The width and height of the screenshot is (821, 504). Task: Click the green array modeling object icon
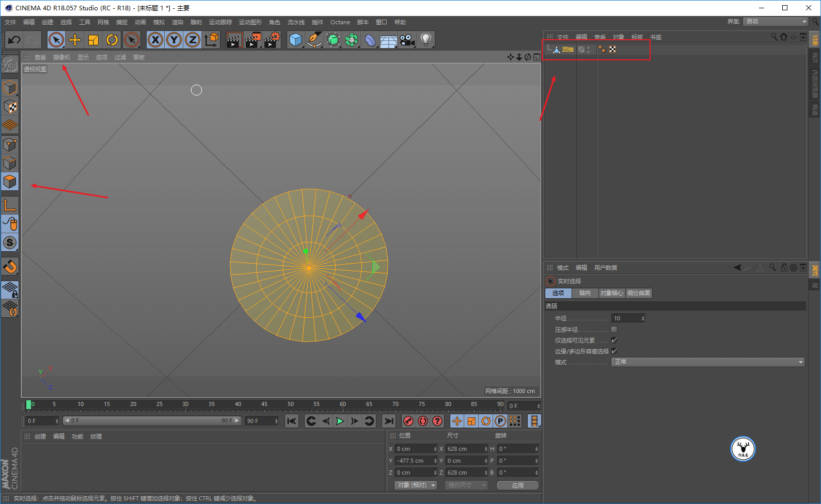click(352, 40)
